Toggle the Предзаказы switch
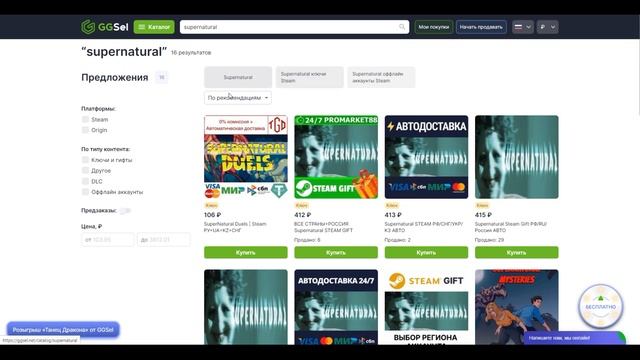This screenshot has height=360, width=640. coord(125,211)
